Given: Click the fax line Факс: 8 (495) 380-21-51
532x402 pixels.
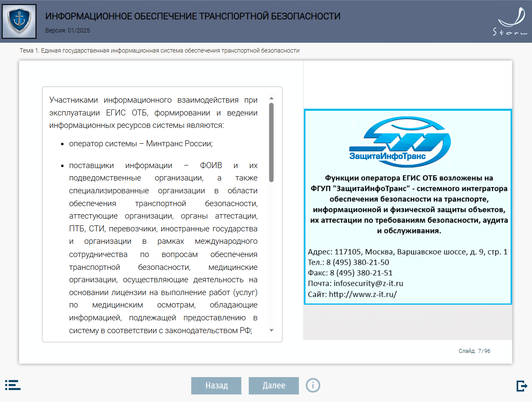Looking at the screenshot, I should [x=350, y=273].
